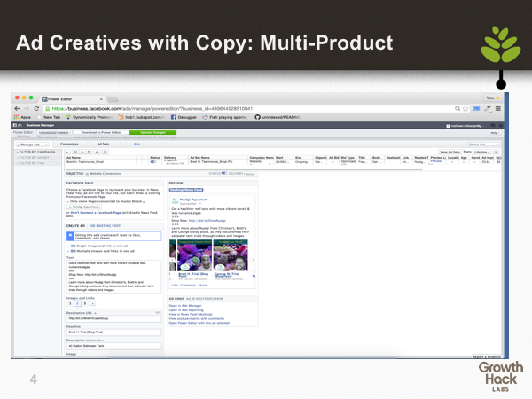The image size is (532, 399).
Task: Bookmark page with star icon
Action: pos(465,108)
